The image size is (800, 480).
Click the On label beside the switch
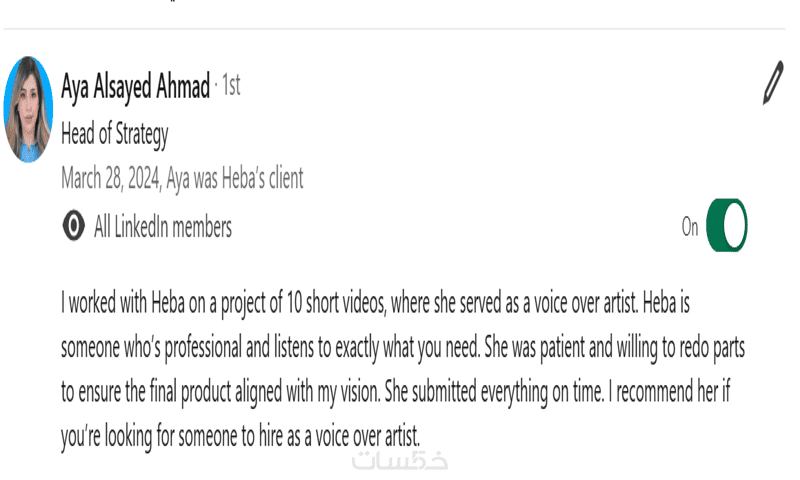point(690,226)
